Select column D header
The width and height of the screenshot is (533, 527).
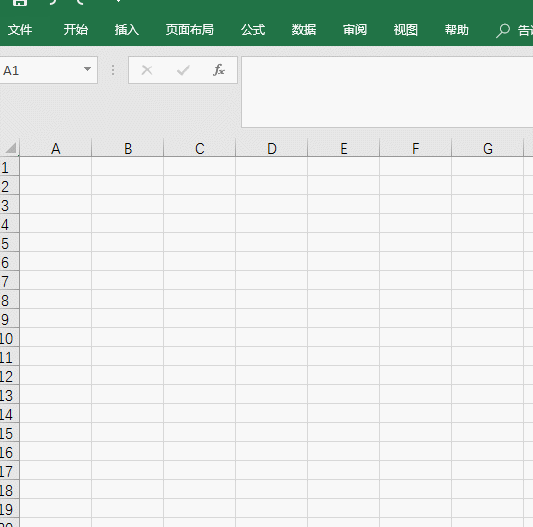point(272,148)
